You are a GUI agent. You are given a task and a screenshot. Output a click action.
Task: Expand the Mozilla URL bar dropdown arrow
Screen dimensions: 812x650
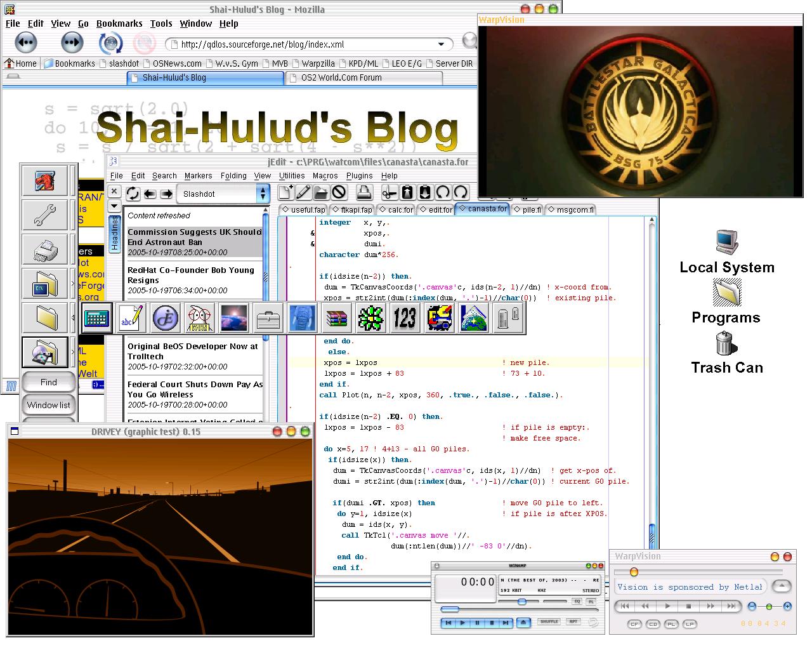coord(441,44)
